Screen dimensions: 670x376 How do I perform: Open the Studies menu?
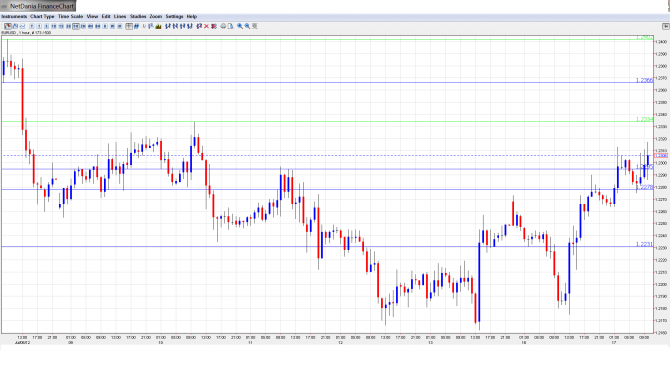(138, 16)
